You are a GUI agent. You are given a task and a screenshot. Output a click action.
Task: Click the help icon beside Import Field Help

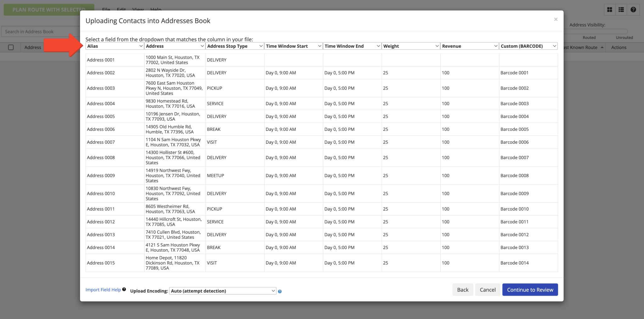click(x=124, y=289)
